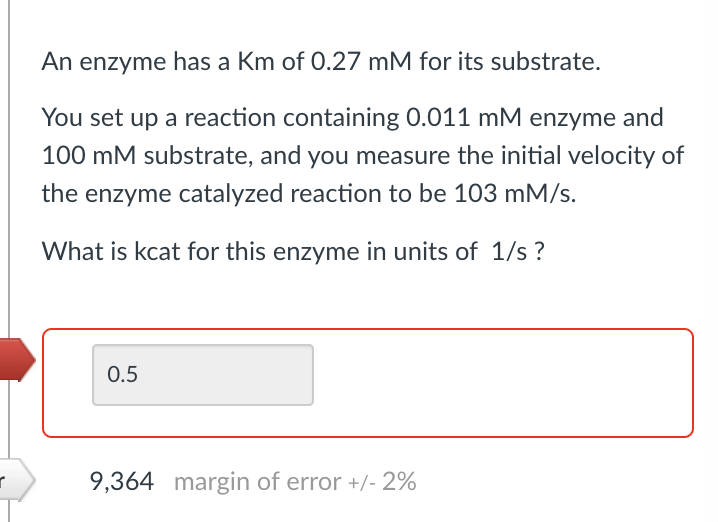Click the gray correct-answer arrow marker

click(17, 480)
